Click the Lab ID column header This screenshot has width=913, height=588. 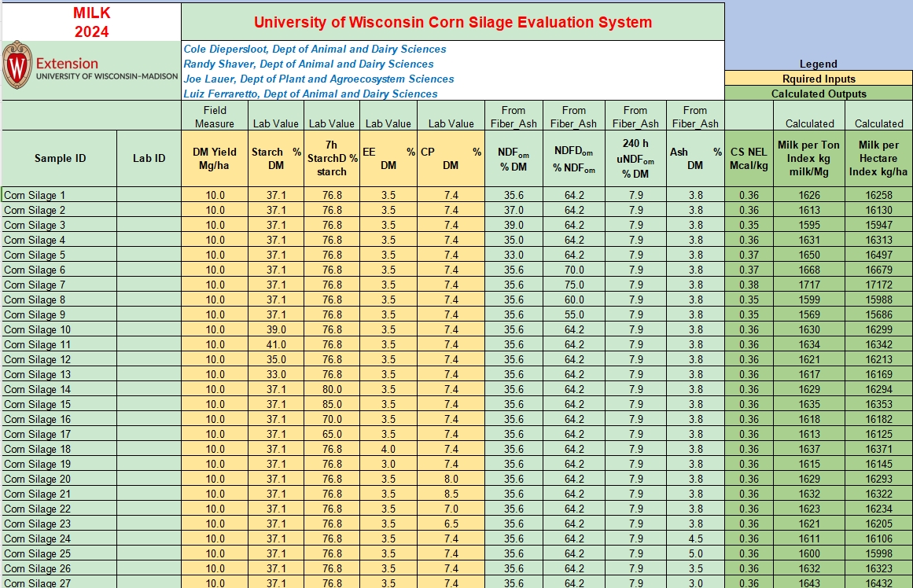(149, 158)
